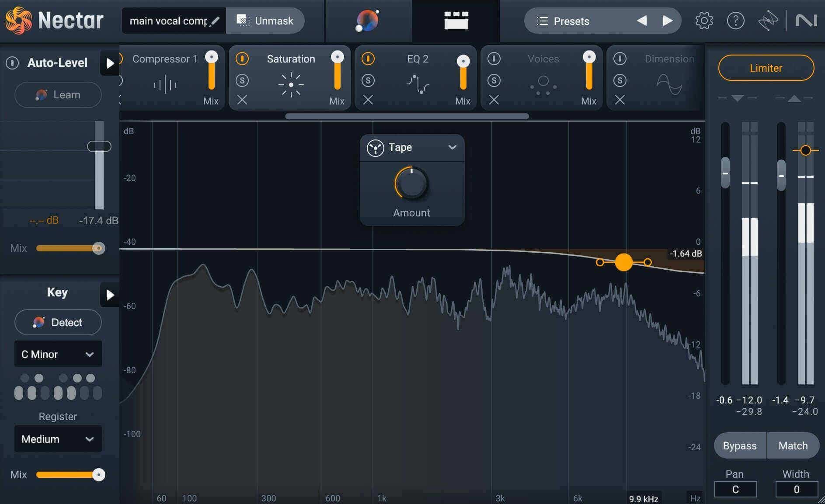This screenshot has width=825, height=504.
Task: Click the Unmask button
Action: click(x=265, y=21)
